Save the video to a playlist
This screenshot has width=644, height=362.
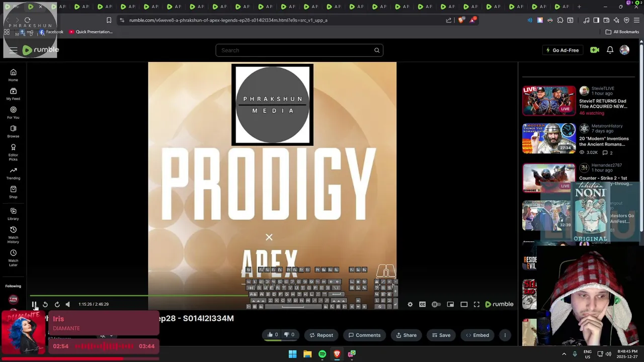click(x=441, y=335)
